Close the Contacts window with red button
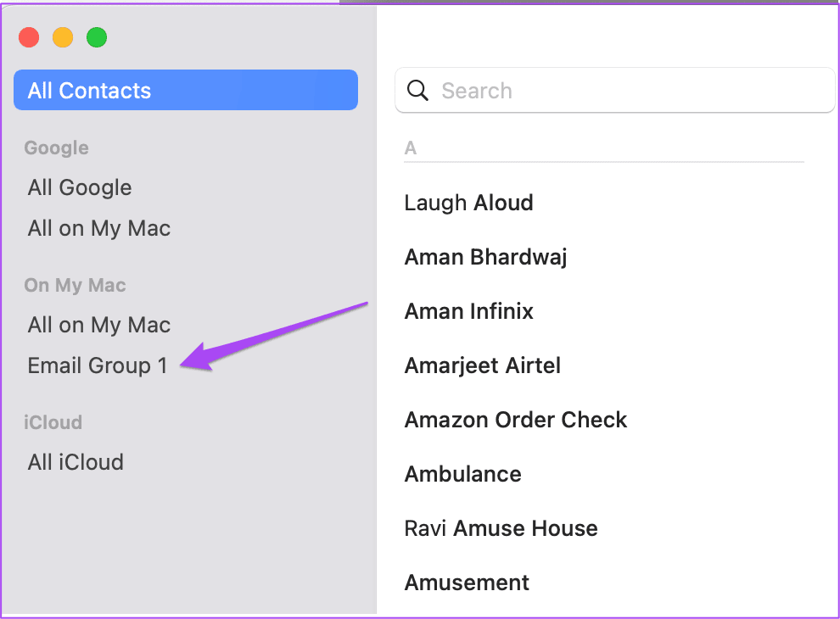Image resolution: width=840 pixels, height=619 pixels. 29,37
